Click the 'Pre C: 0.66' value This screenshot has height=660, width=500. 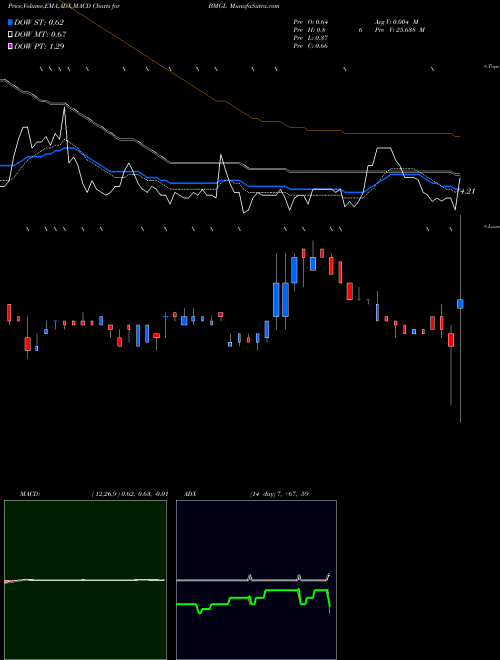coord(311,46)
